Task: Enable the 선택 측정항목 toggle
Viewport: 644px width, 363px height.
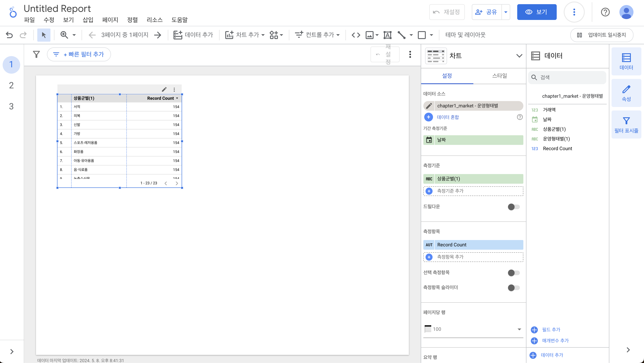Action: tap(513, 273)
